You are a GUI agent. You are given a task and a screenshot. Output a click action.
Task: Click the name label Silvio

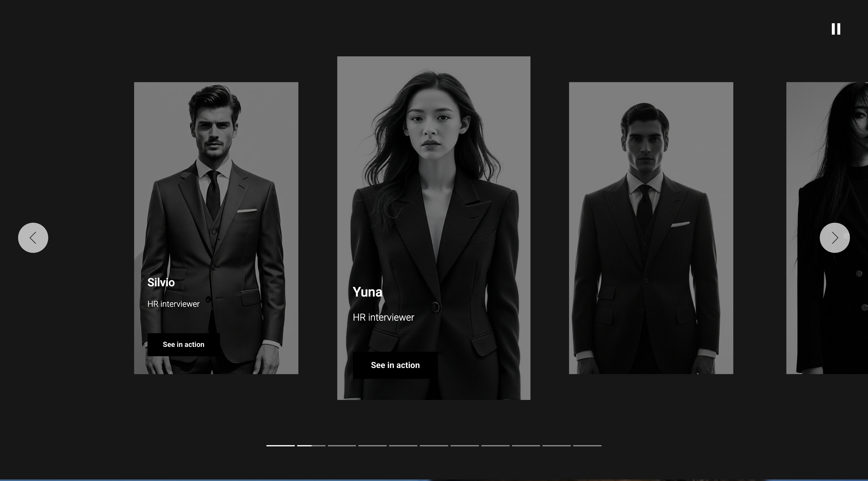[161, 282]
